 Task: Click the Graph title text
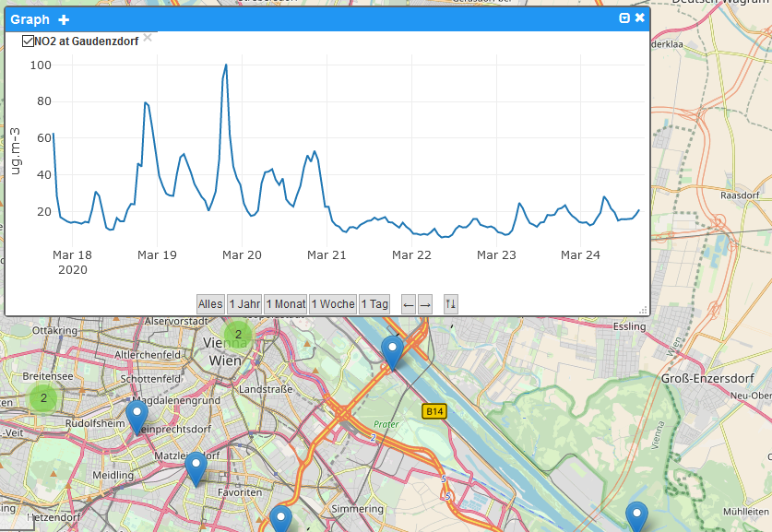[30, 19]
